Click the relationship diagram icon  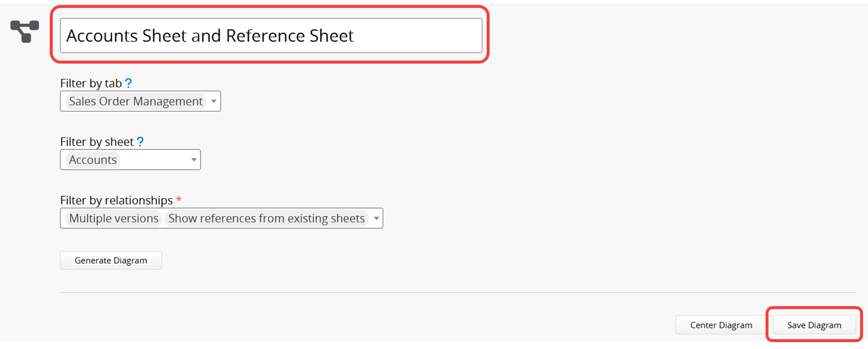pos(25,31)
